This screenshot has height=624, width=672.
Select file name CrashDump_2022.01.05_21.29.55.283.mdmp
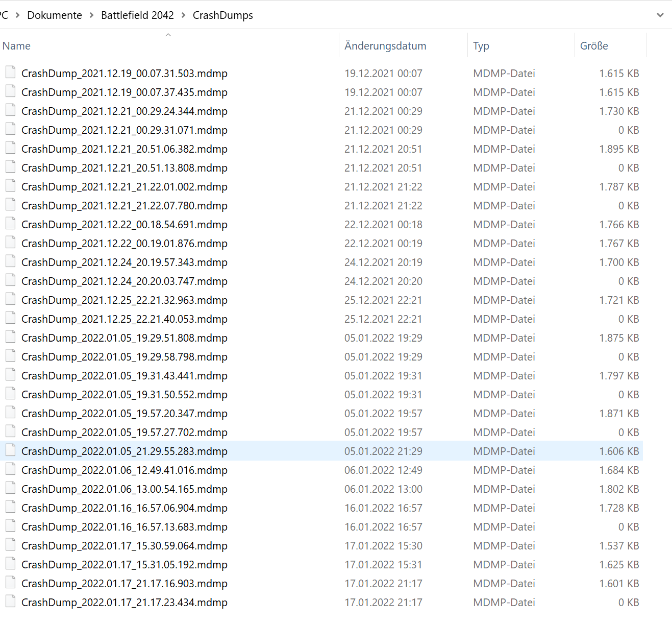coord(125,451)
